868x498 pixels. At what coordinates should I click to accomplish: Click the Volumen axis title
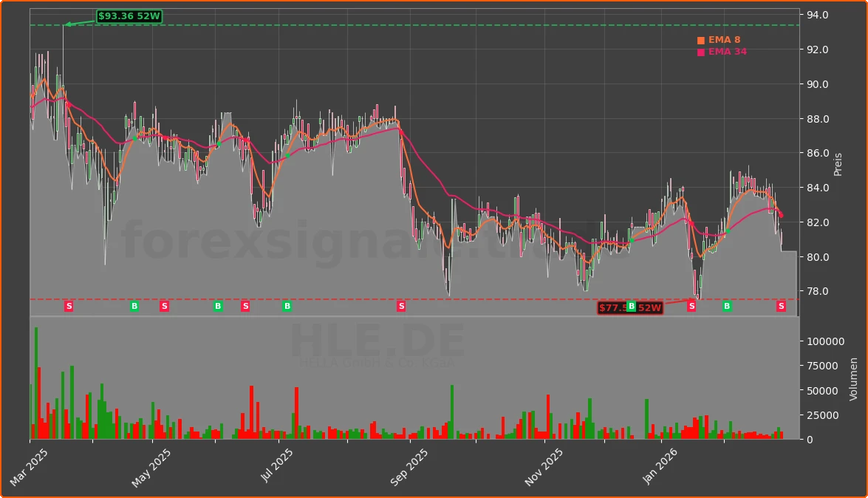(853, 378)
